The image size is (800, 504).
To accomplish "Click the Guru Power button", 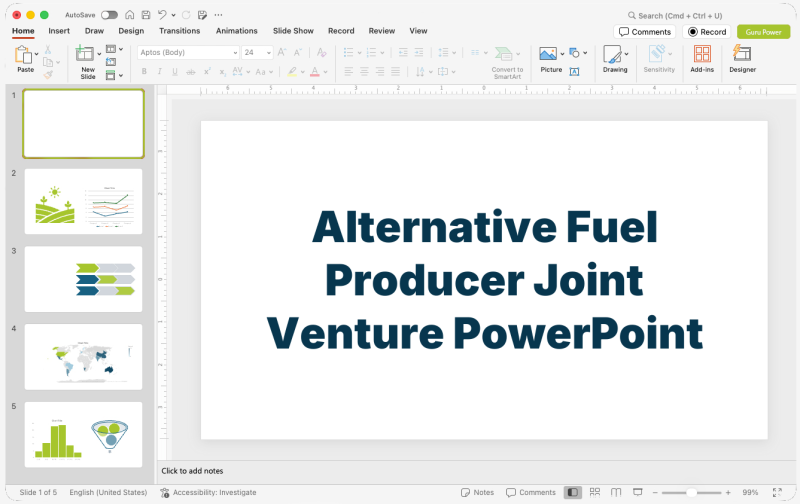I will pyautogui.click(x=764, y=32).
